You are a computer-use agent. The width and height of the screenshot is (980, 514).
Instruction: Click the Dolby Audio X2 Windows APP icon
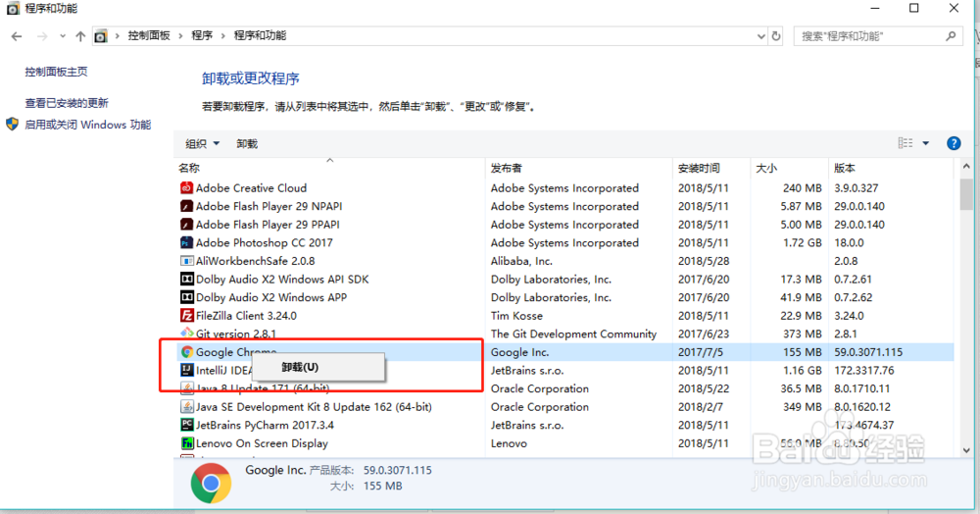click(x=186, y=297)
